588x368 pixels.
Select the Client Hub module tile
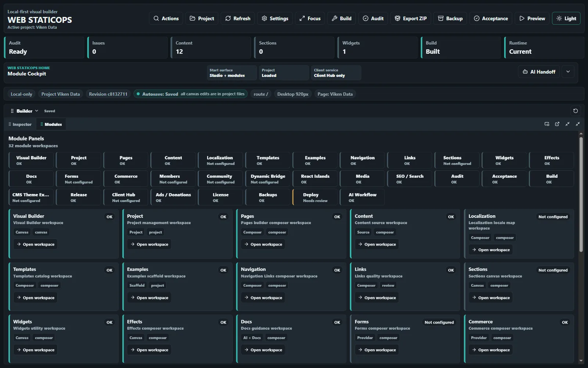126,197
